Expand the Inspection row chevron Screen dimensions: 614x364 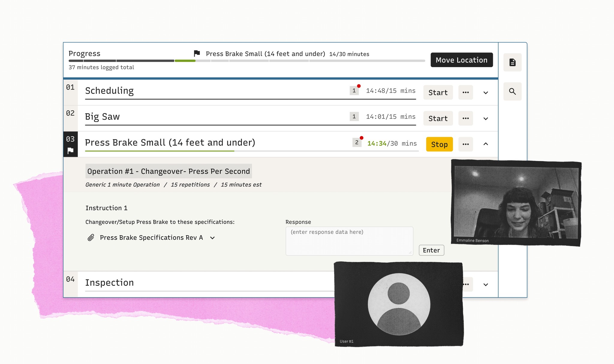click(486, 285)
